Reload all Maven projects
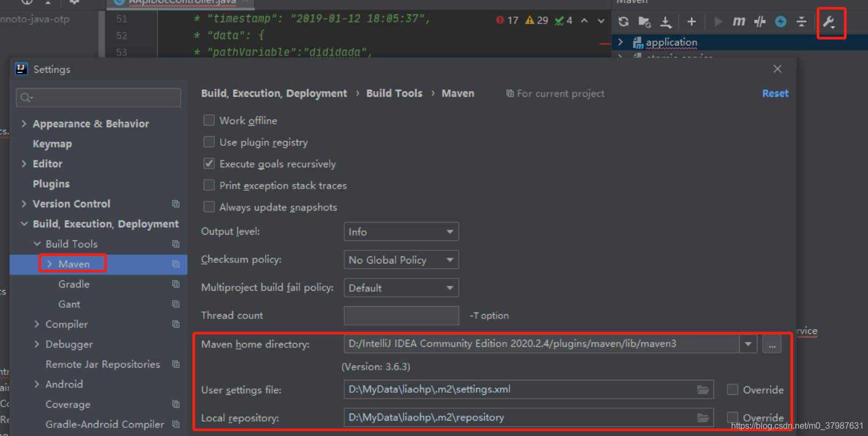This screenshot has height=436, width=868. tap(623, 22)
